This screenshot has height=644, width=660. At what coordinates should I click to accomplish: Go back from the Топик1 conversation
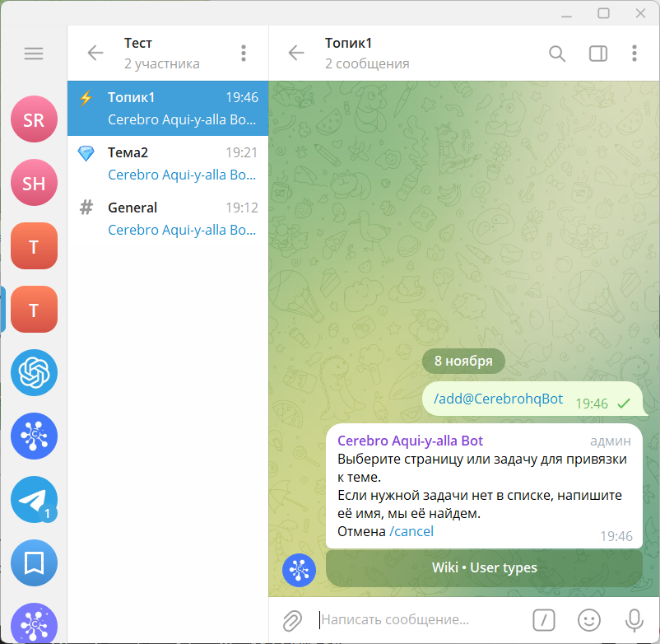click(296, 53)
